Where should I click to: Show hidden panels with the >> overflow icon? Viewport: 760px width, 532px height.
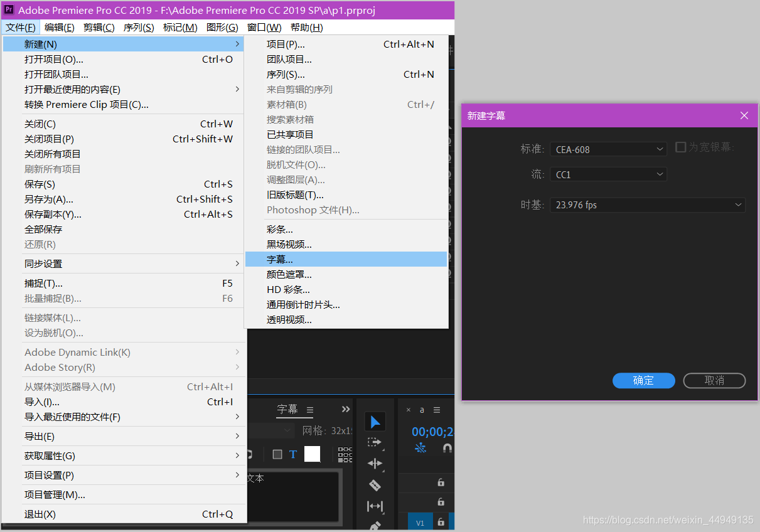pos(346,409)
